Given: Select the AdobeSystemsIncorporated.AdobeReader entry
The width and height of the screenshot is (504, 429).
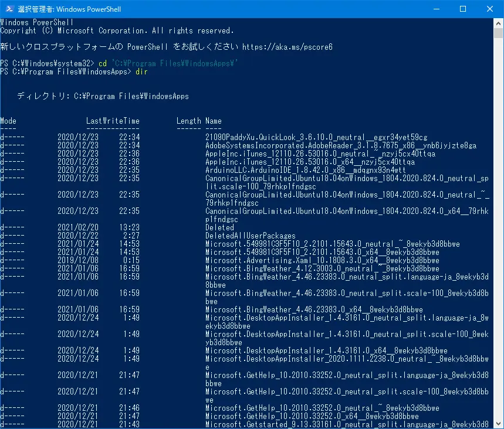Looking at the screenshot, I should coord(341,145).
